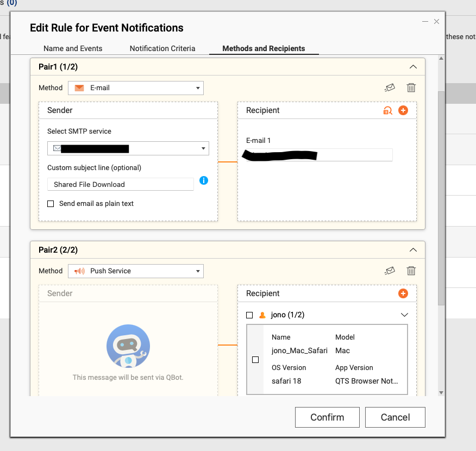Open the Select SMTP service dropdown
Image resolution: width=476 pixels, height=451 pixels.
click(x=128, y=148)
